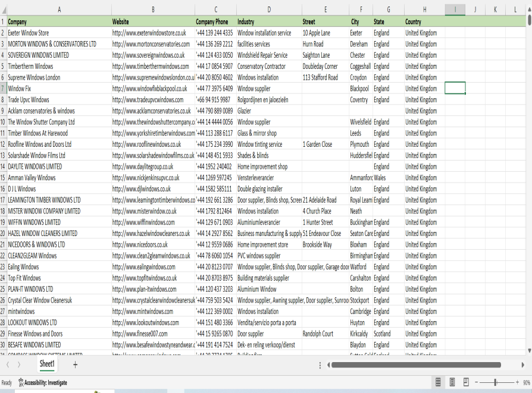Click the daylitegroup.co.uk website cell
This screenshot has width=532, height=393.
click(x=153, y=166)
